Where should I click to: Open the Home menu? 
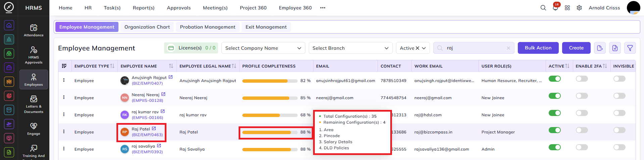click(65, 8)
